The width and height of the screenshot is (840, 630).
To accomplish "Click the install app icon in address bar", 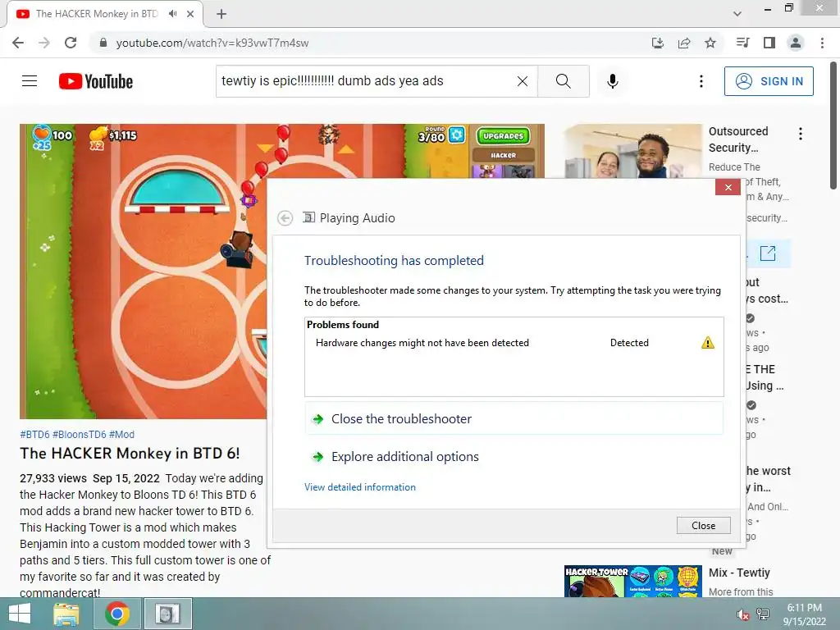I will [x=657, y=43].
